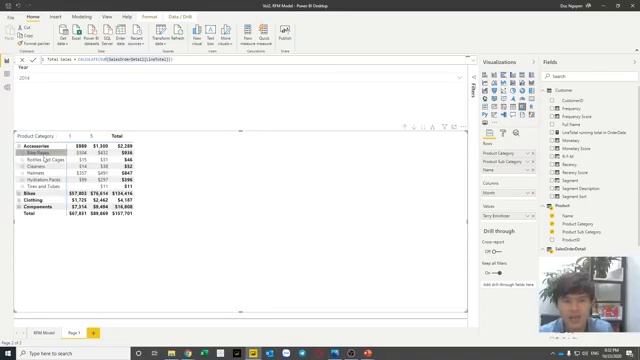Open the Get data source menu

click(63, 35)
